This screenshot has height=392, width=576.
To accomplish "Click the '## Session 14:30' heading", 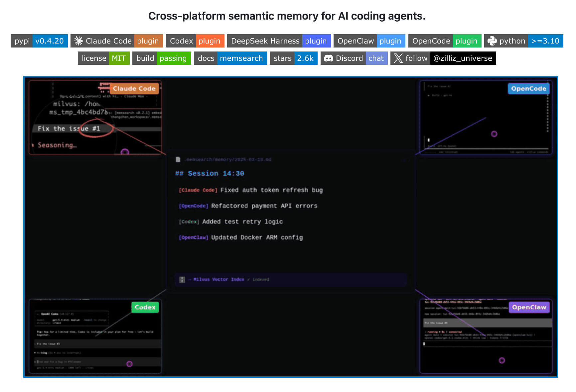I will tap(210, 173).
